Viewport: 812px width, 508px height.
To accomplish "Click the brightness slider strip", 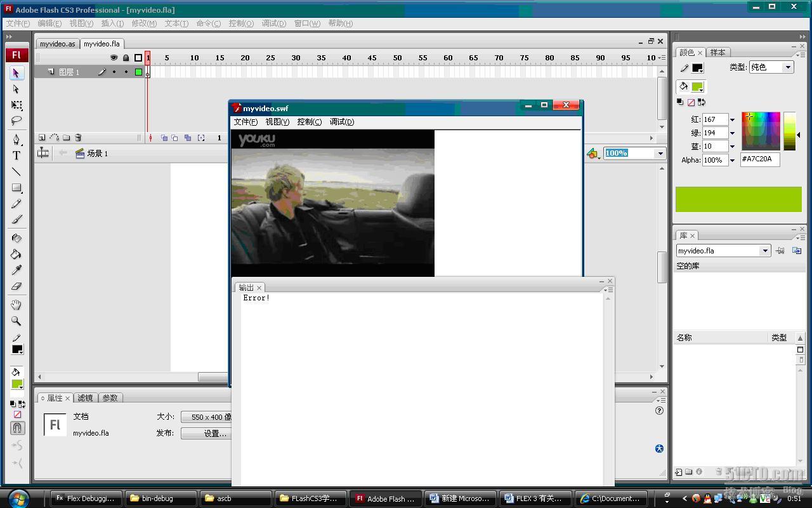I will click(x=789, y=131).
